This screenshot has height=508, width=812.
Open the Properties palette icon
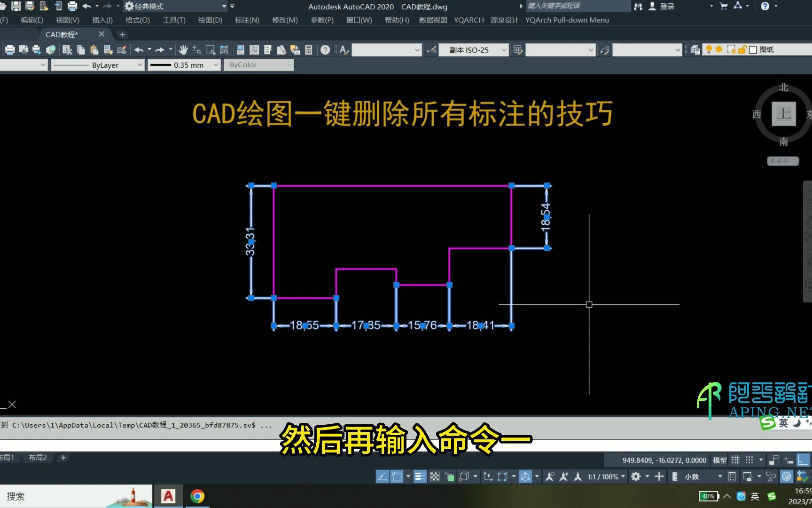240,49
